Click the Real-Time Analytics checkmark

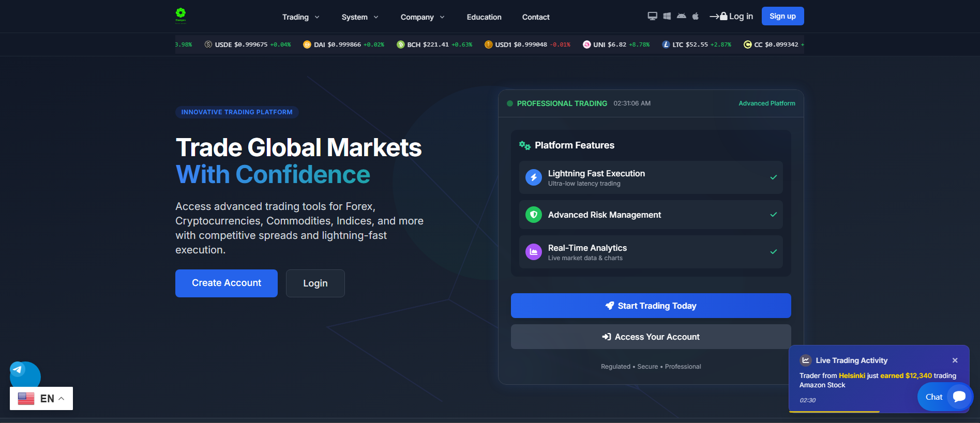coord(774,252)
